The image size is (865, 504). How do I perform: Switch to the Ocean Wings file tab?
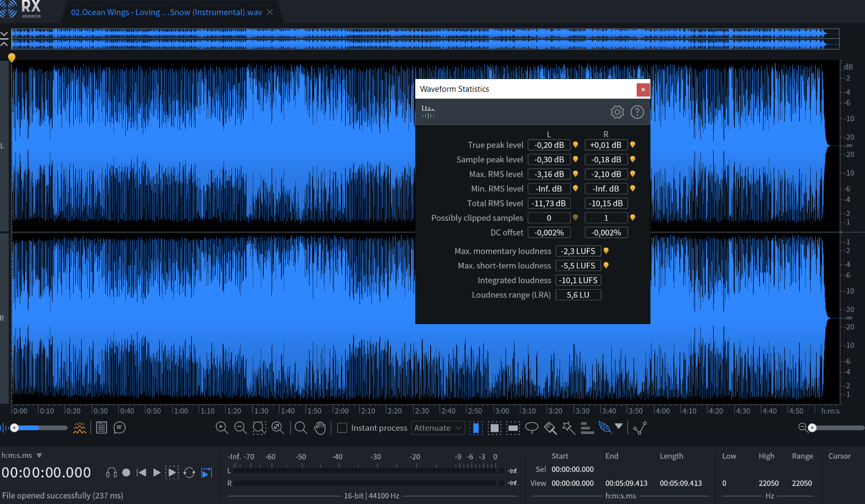click(166, 12)
